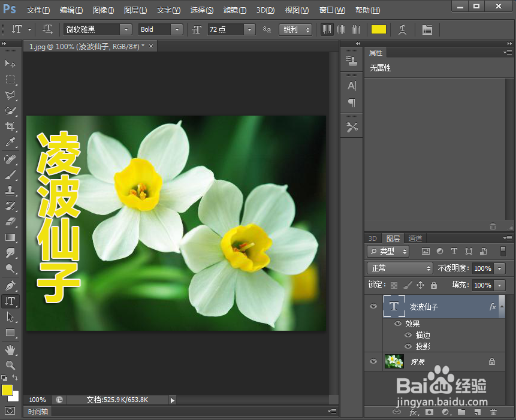Open the 正常 blend mode dropdown
This screenshot has width=516, height=420.
coord(400,268)
